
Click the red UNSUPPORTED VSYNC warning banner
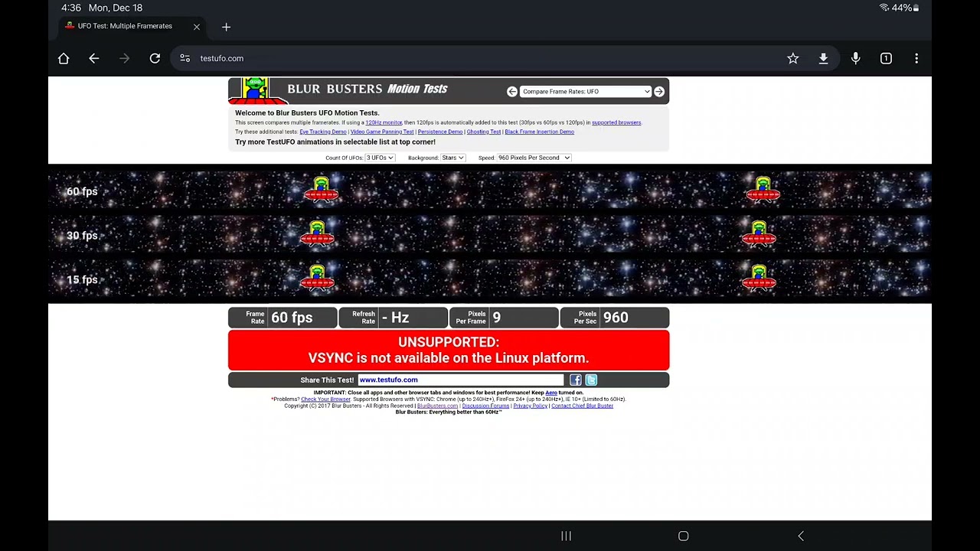(x=449, y=350)
